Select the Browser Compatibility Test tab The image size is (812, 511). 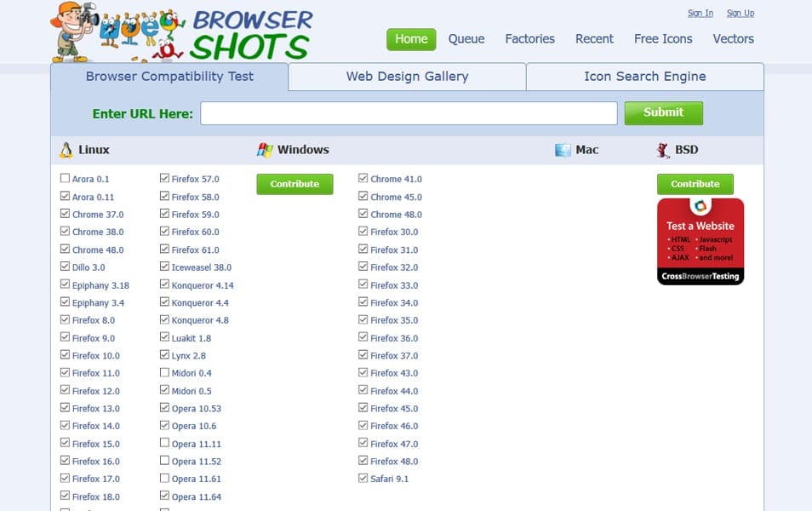(x=169, y=77)
